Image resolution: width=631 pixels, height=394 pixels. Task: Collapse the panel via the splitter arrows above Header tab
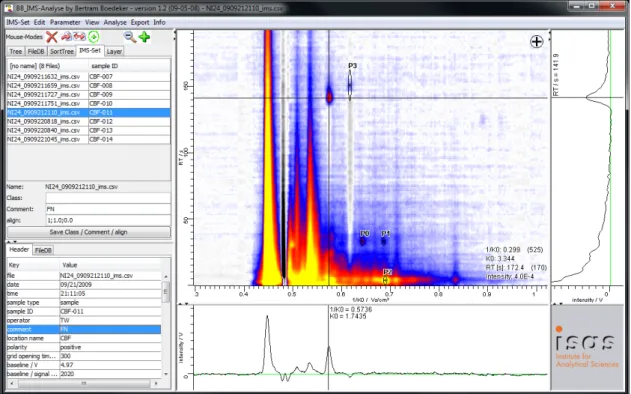pos(12,242)
